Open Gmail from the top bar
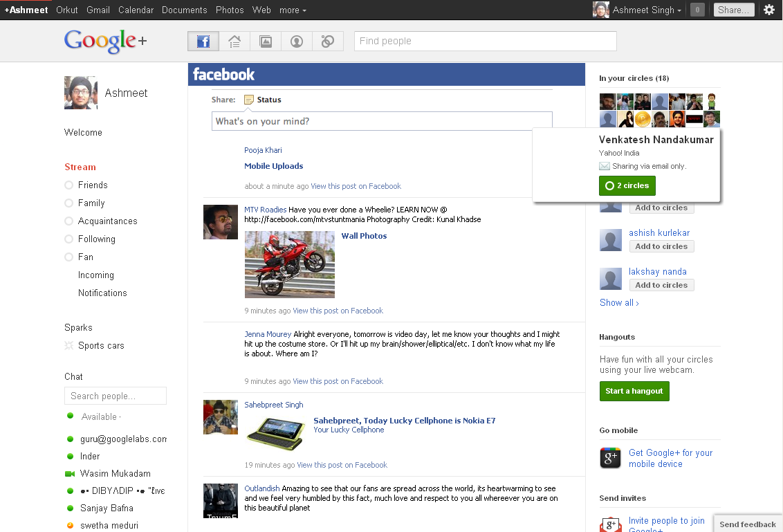 point(98,10)
